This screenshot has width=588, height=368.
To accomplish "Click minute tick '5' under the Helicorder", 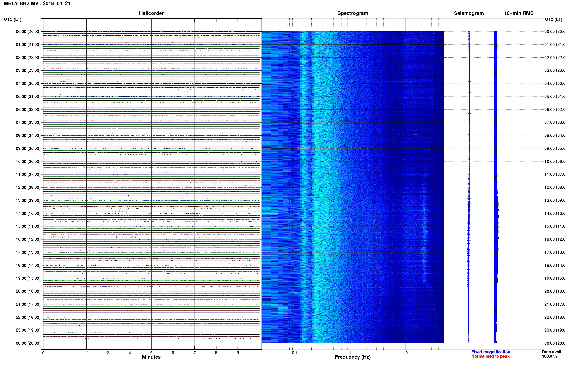I will (151, 353).
